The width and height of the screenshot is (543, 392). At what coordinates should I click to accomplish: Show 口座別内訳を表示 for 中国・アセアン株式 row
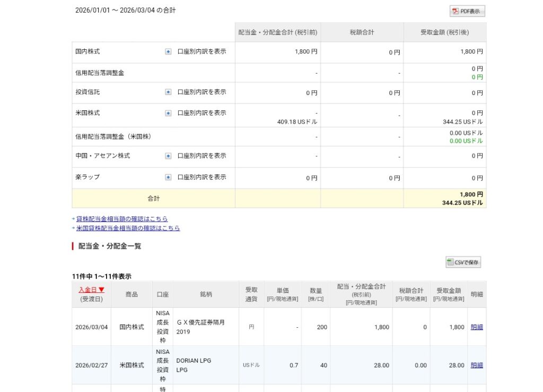pyautogui.click(x=202, y=156)
